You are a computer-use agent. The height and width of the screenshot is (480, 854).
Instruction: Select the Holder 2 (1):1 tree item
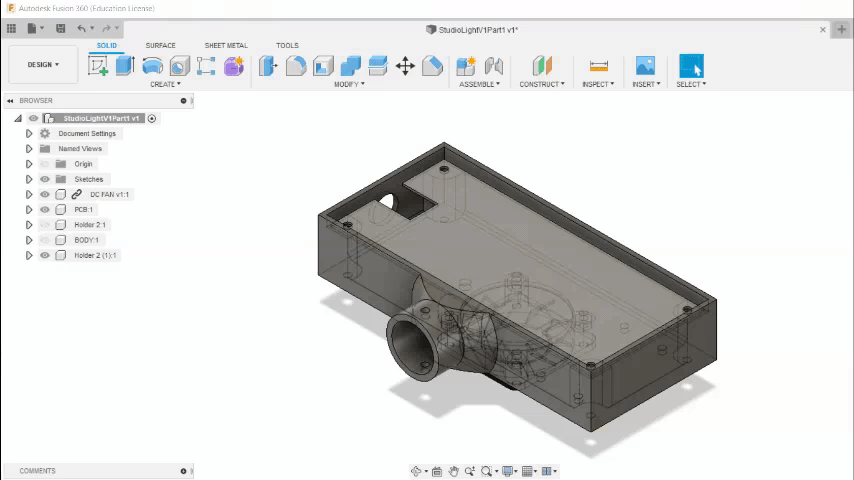point(95,256)
